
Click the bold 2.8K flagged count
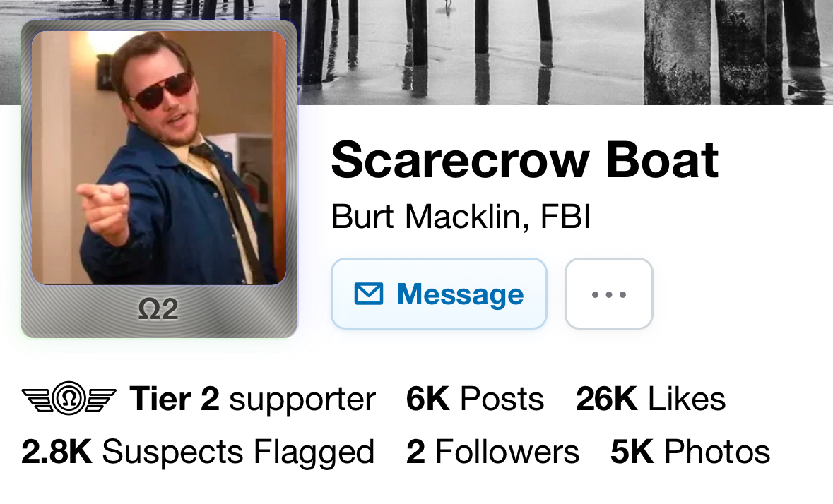coord(57,452)
